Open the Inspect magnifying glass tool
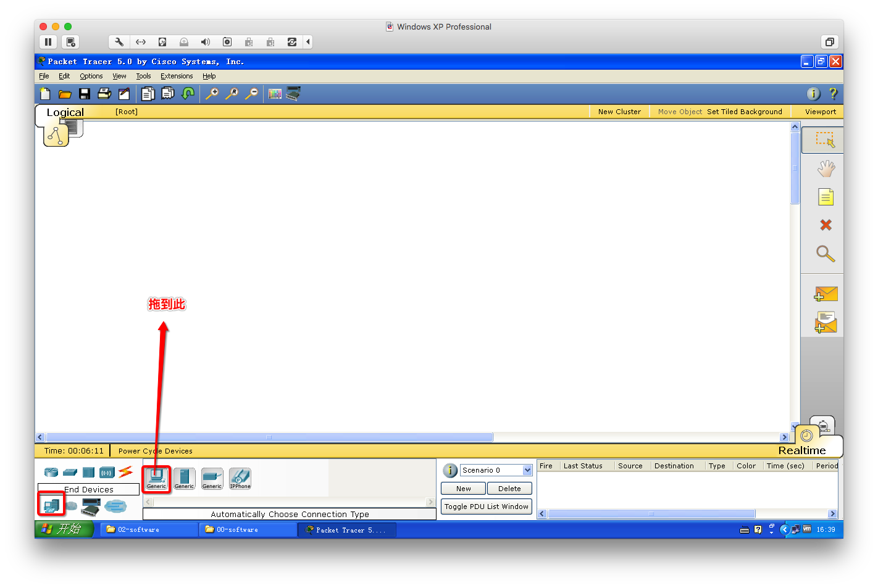This screenshot has width=878, height=588. coord(826,254)
